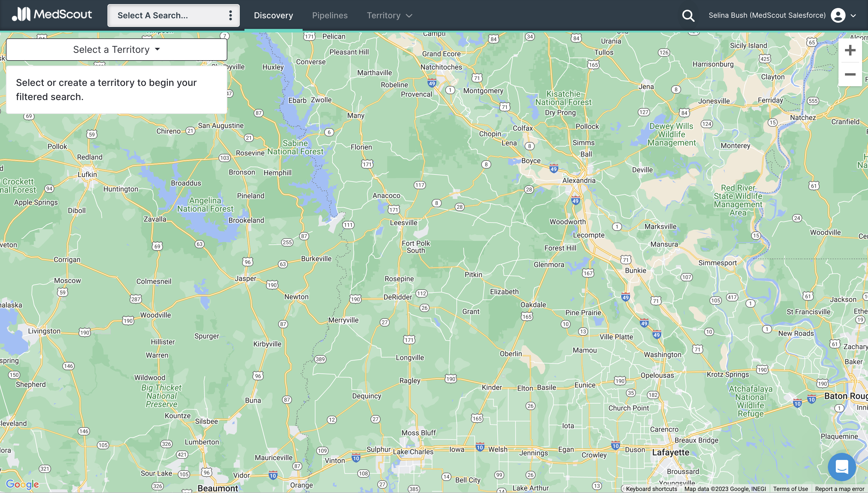Click the Lufkin city label
The image size is (868, 493).
click(87, 175)
